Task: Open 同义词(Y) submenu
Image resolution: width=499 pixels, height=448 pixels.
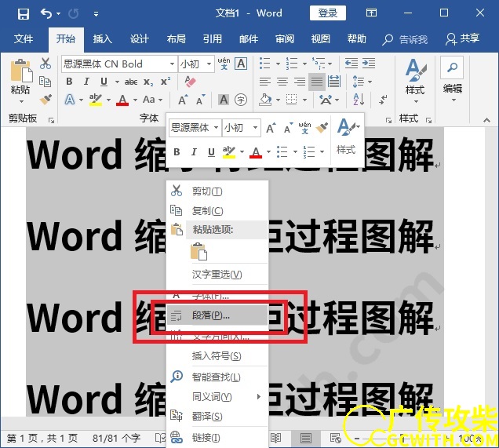Action: (217, 397)
